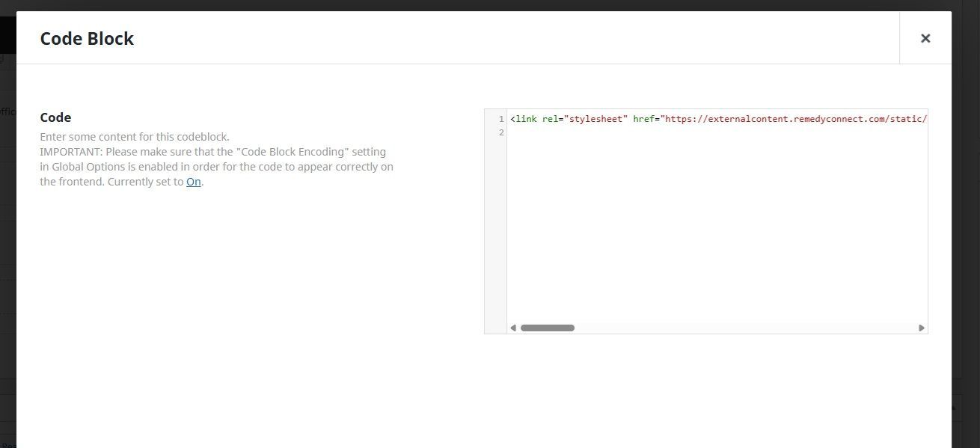Click the 'Code' section heading
Screen dimensions: 980x448
coord(55,117)
